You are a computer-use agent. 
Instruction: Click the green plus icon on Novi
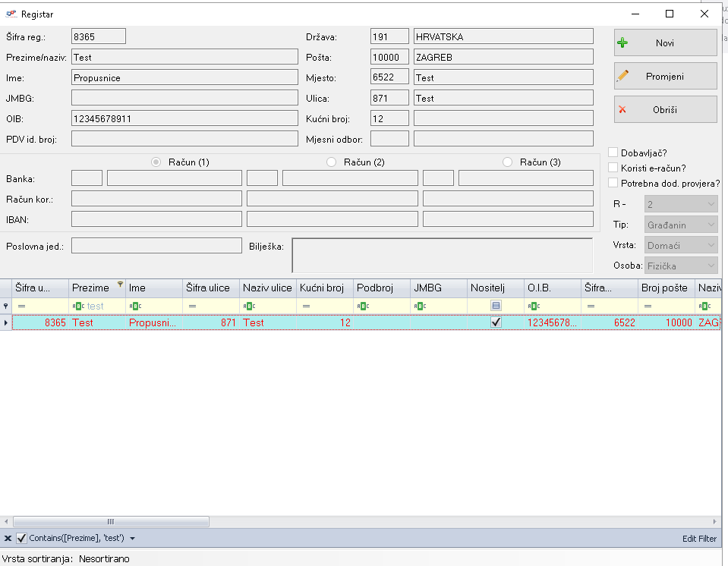[x=622, y=43]
